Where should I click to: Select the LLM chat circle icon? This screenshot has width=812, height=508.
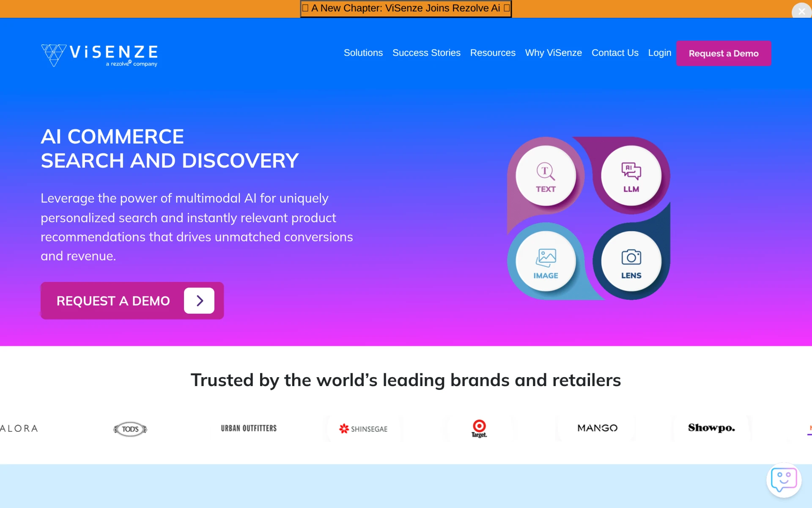click(631, 176)
